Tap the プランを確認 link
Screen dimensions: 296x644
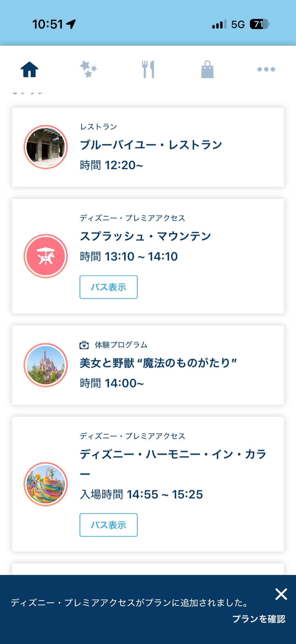(x=259, y=619)
